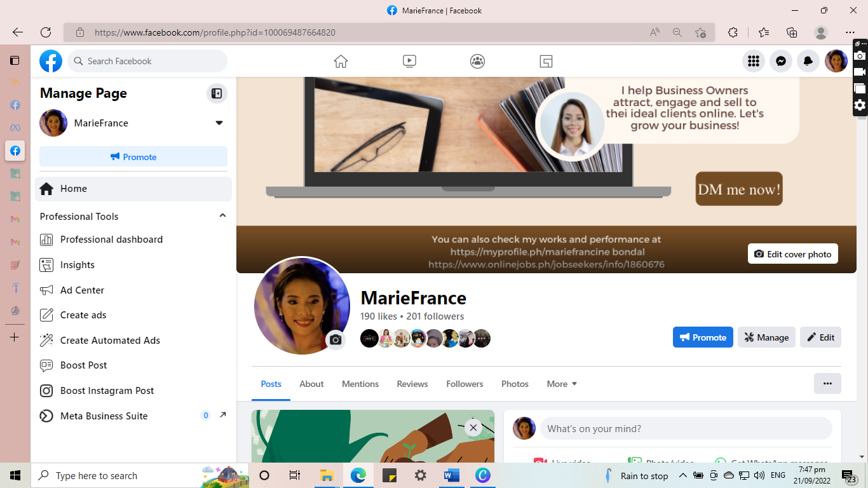Open the notifications bell icon
Screen dimensions: 868x488
click(808, 61)
